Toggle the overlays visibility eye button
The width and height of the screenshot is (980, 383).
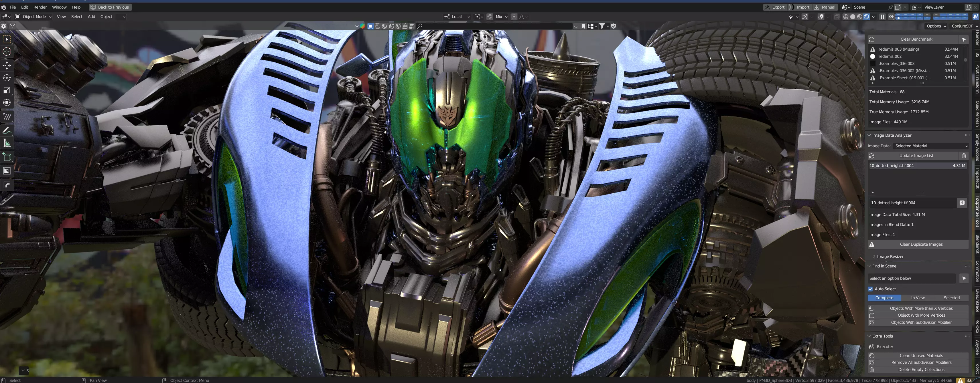891,17
